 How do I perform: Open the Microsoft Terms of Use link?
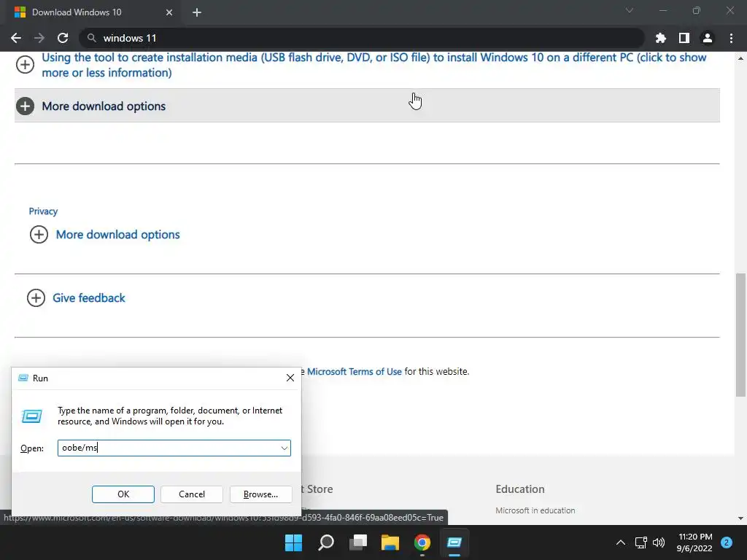point(354,371)
